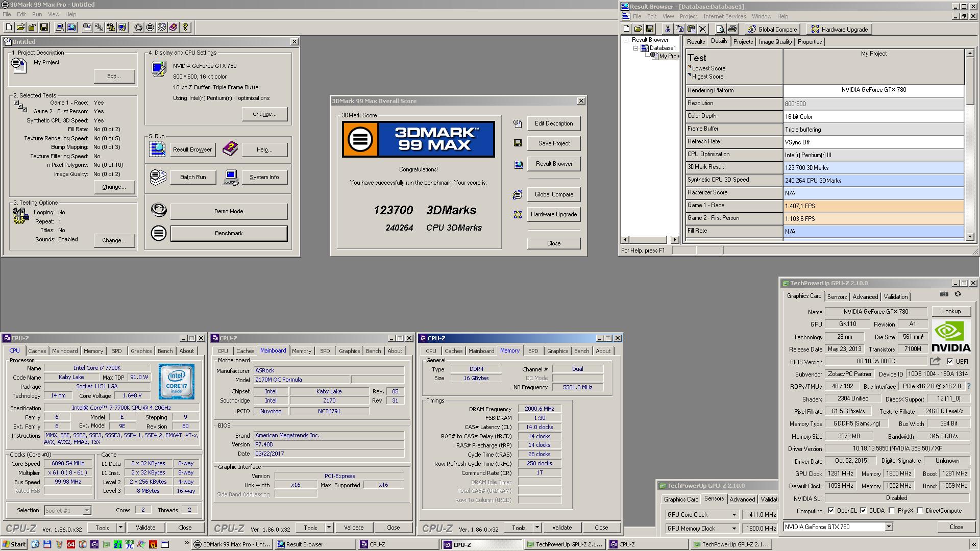
Task: Click the Bus Interface question mark in GPU-Z
Action: pos(968,386)
